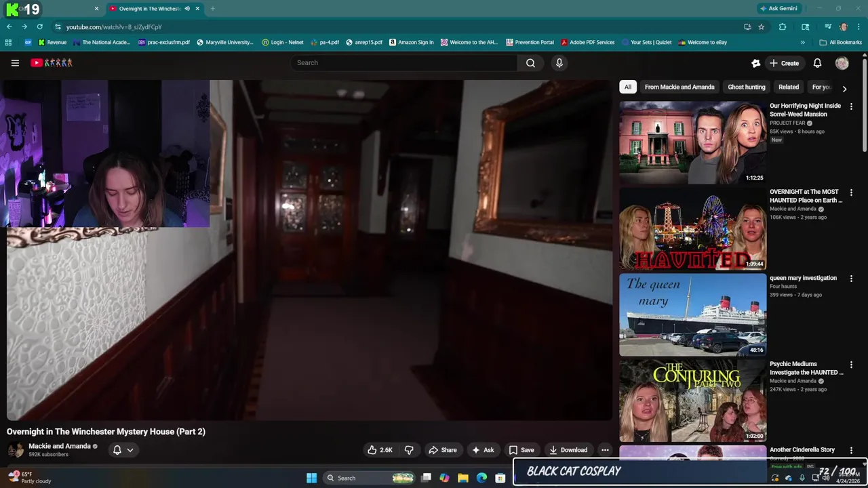Open the Welcome to eBay bookmark
Viewport: 868px width, 488px height.
coord(703,42)
